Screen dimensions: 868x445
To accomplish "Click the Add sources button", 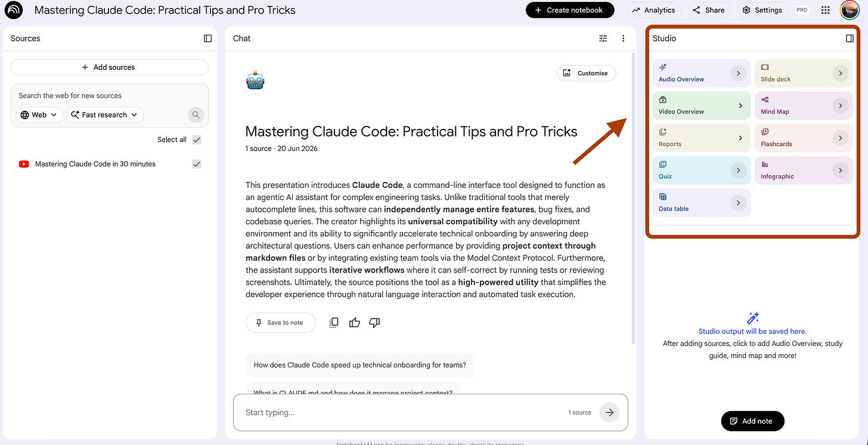I will point(110,67).
